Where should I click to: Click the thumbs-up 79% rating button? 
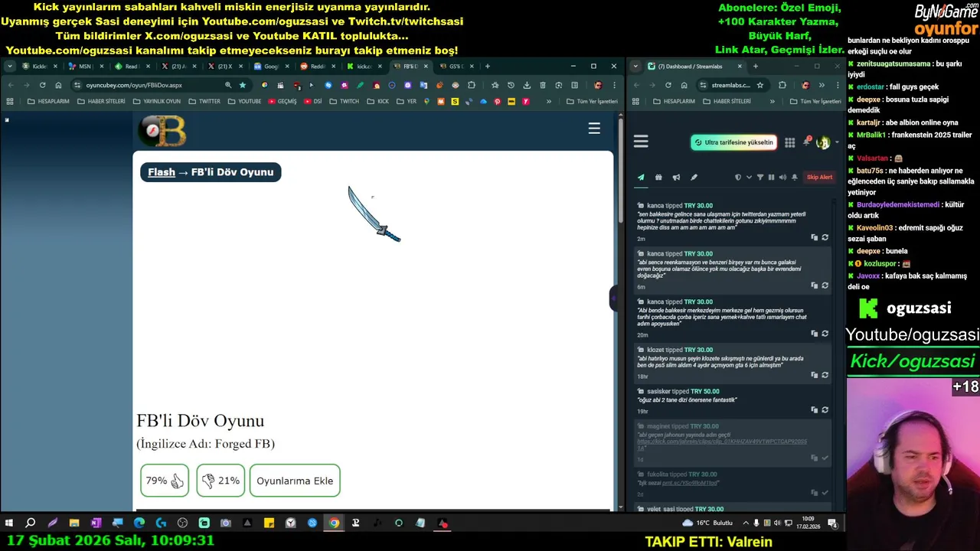[x=165, y=481]
